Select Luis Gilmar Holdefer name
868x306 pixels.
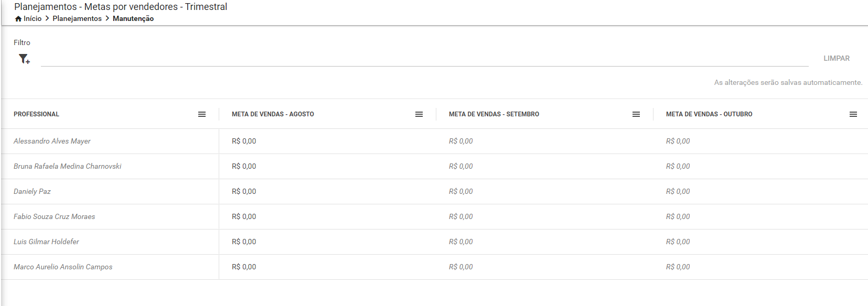pyautogui.click(x=46, y=242)
